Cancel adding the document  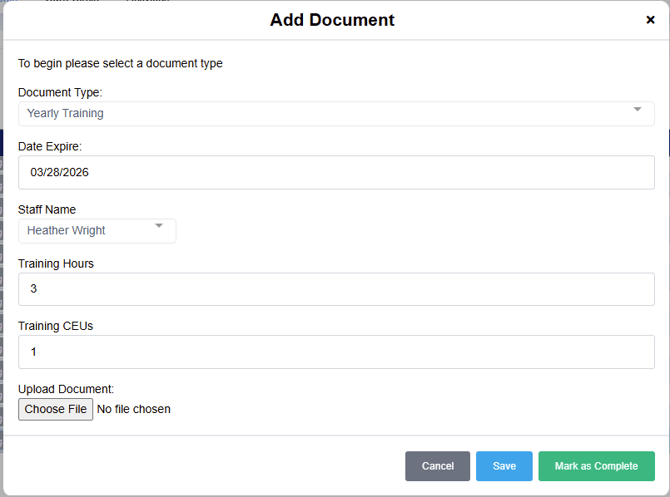pos(437,466)
